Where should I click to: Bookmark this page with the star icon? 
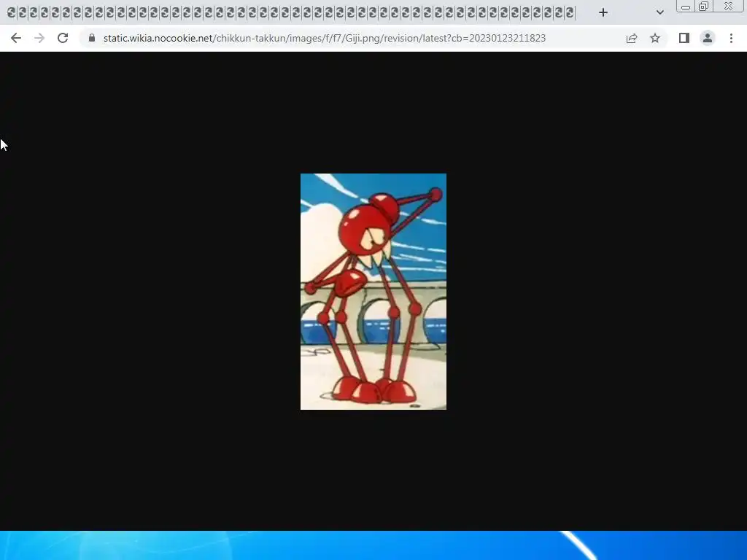click(655, 38)
